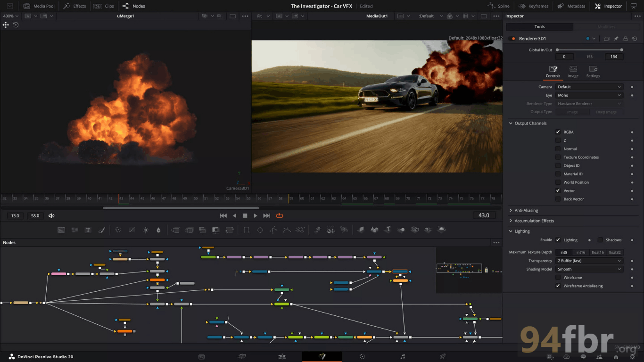Add a Blur node (droplet icon)
Viewport: 644px width, 362px height.
point(158,230)
